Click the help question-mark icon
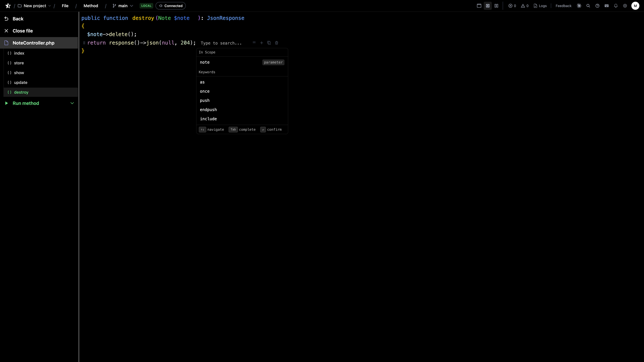 click(598, 5)
